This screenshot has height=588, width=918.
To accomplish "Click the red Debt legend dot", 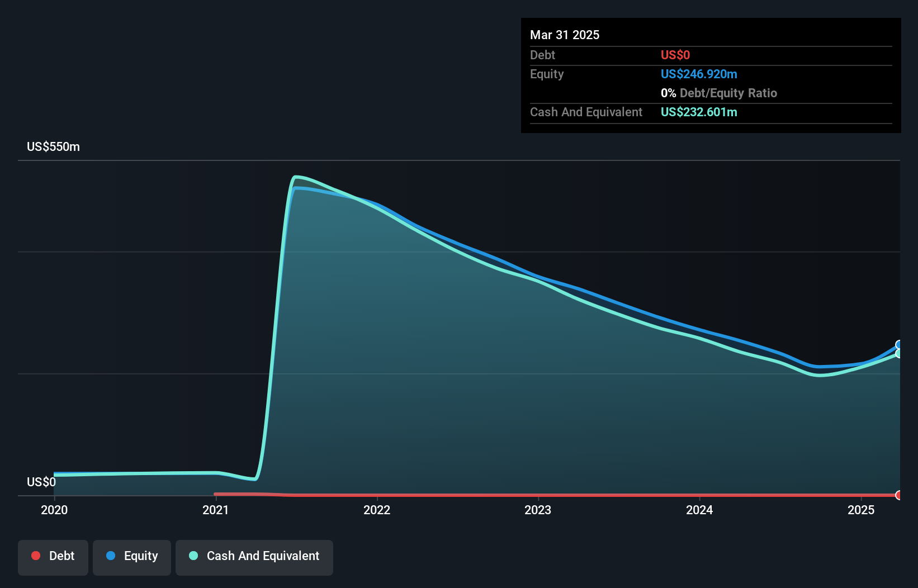I will coord(36,556).
